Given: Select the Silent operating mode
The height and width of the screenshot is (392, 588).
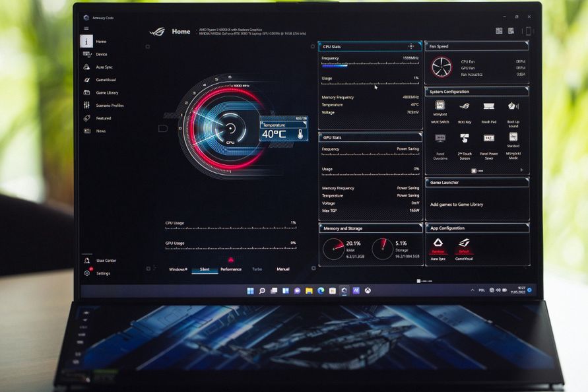Looking at the screenshot, I should click(205, 269).
